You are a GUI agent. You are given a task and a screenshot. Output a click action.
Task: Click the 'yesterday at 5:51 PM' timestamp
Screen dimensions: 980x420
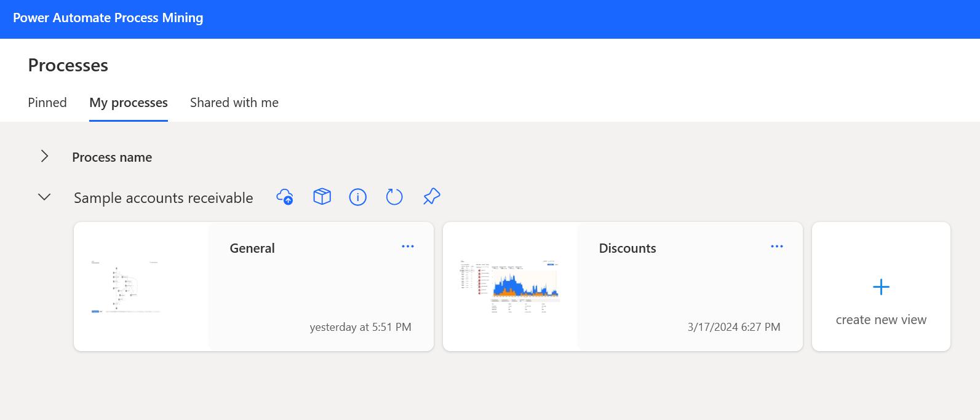click(361, 327)
